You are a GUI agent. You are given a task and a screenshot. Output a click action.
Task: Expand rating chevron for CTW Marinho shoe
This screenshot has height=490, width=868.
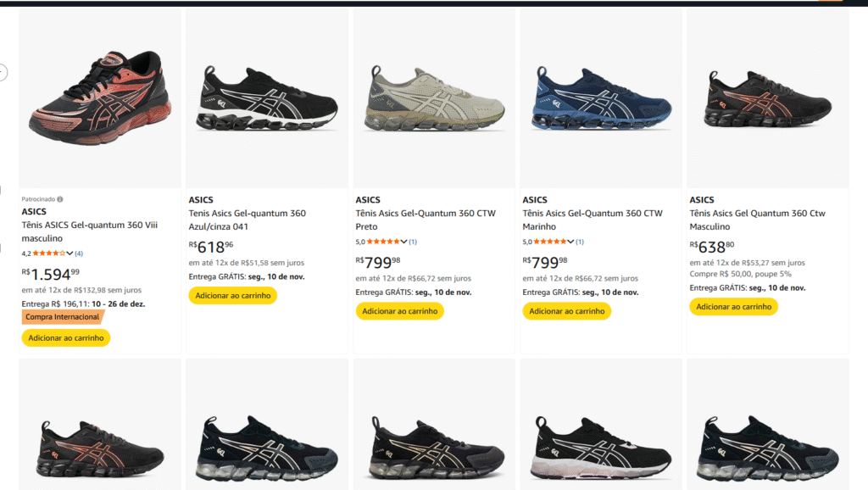[571, 242]
